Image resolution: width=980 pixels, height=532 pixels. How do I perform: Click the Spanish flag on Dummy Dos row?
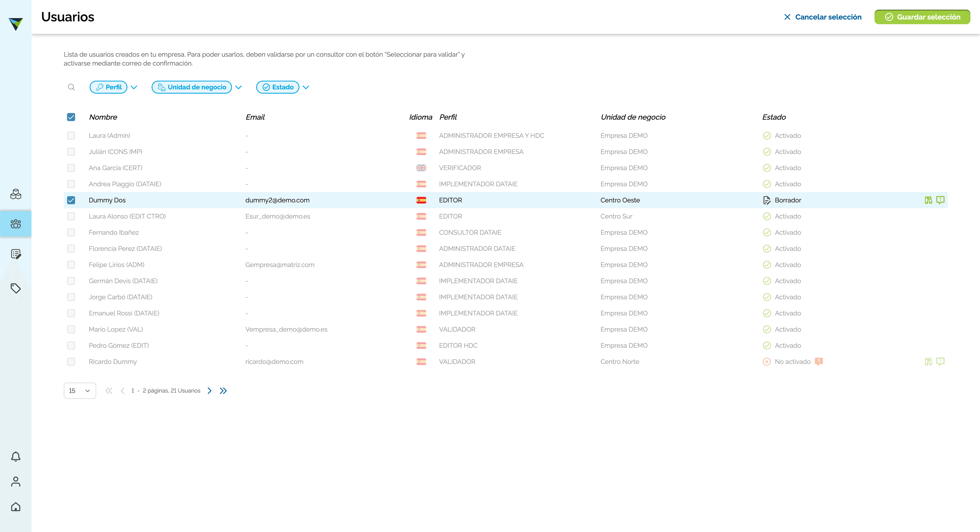(x=421, y=200)
